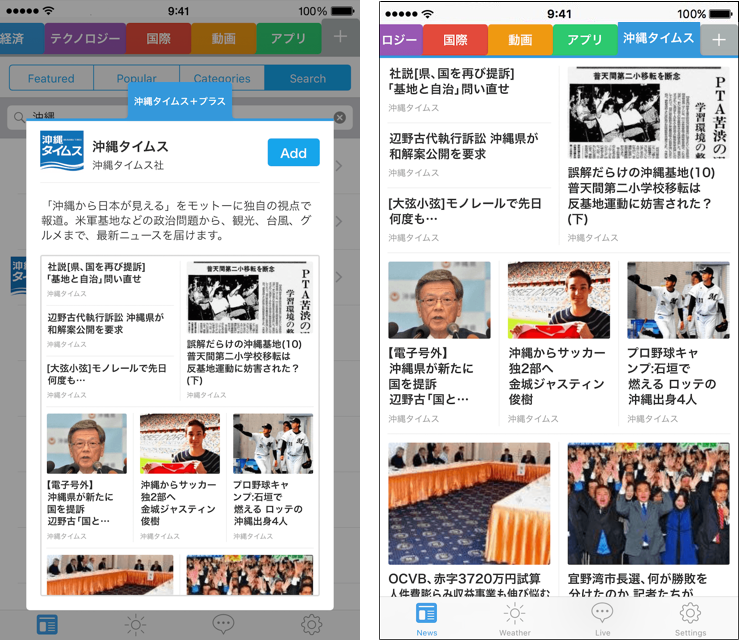Select the 国際 tab in left phone

click(x=159, y=38)
